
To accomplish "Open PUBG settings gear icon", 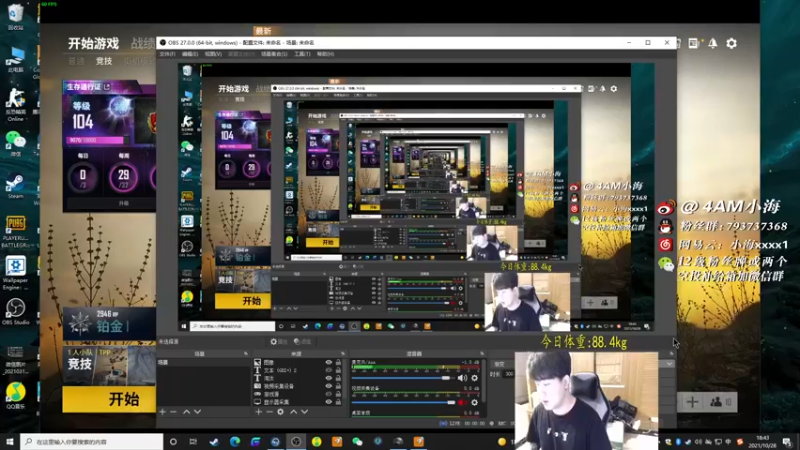I will 732,43.
